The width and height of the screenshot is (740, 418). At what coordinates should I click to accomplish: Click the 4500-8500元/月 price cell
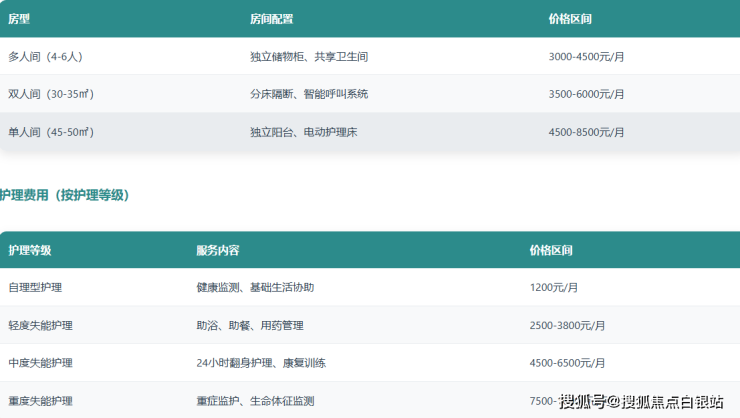point(587,132)
